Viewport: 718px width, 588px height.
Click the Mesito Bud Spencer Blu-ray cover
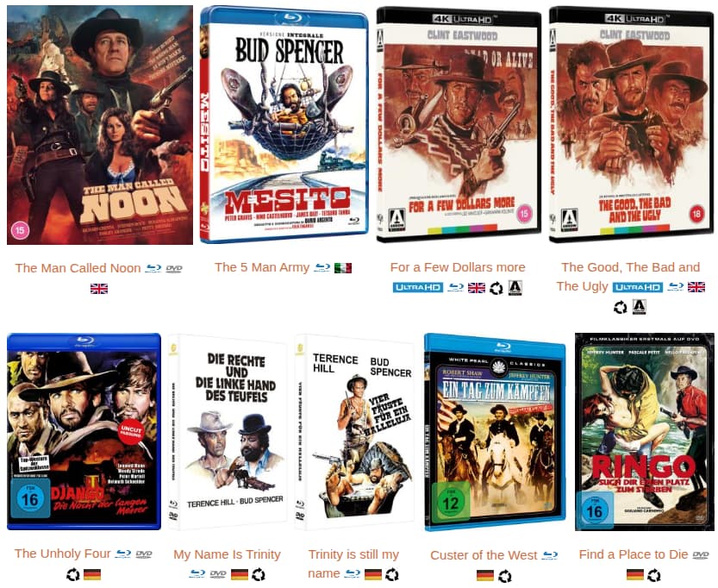[284, 124]
